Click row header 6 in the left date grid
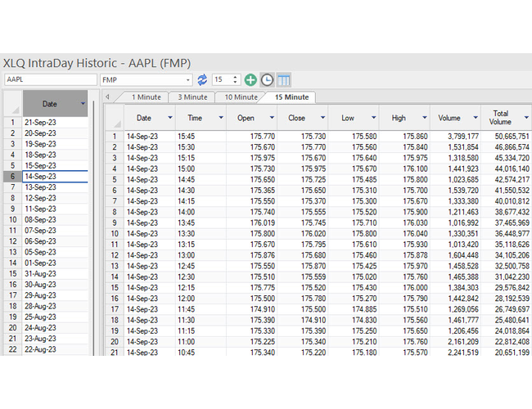This screenshot has width=532, height=409. click(13, 177)
